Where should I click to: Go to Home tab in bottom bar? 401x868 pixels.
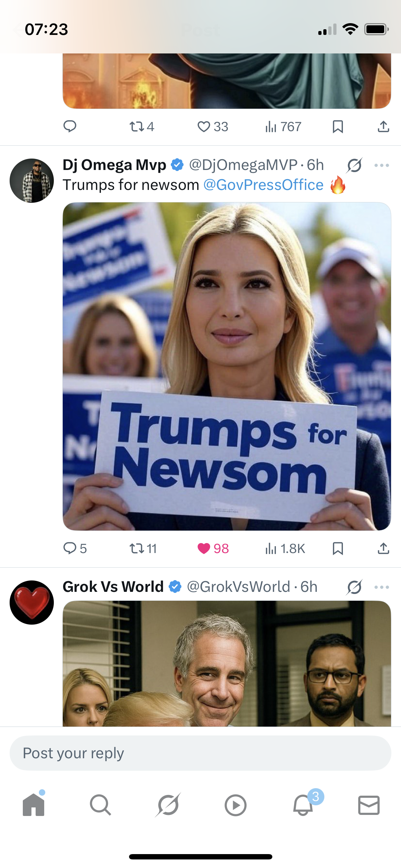tap(34, 805)
